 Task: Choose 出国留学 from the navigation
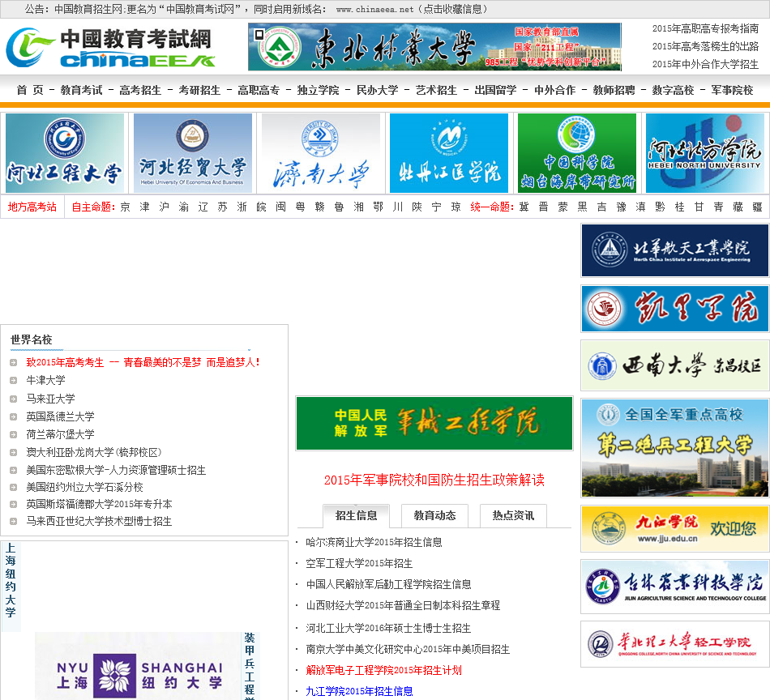(495, 90)
